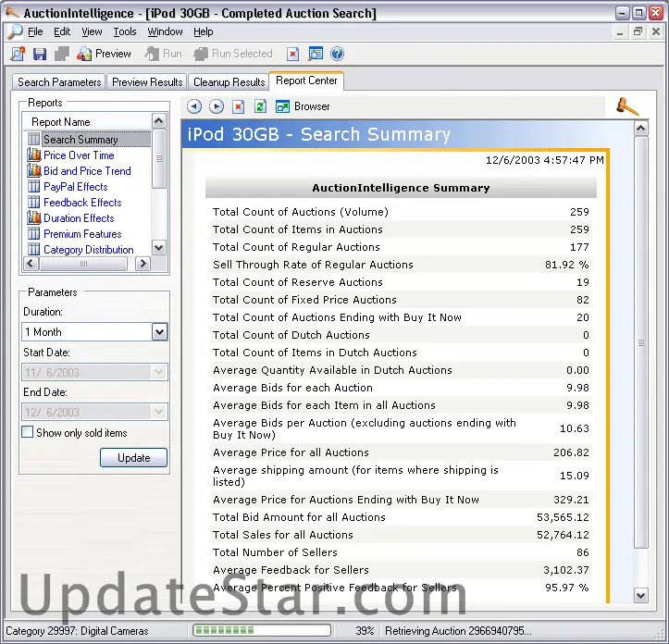The image size is (669, 644).
Task: Click the options window icon beside help
Action: click(316, 54)
